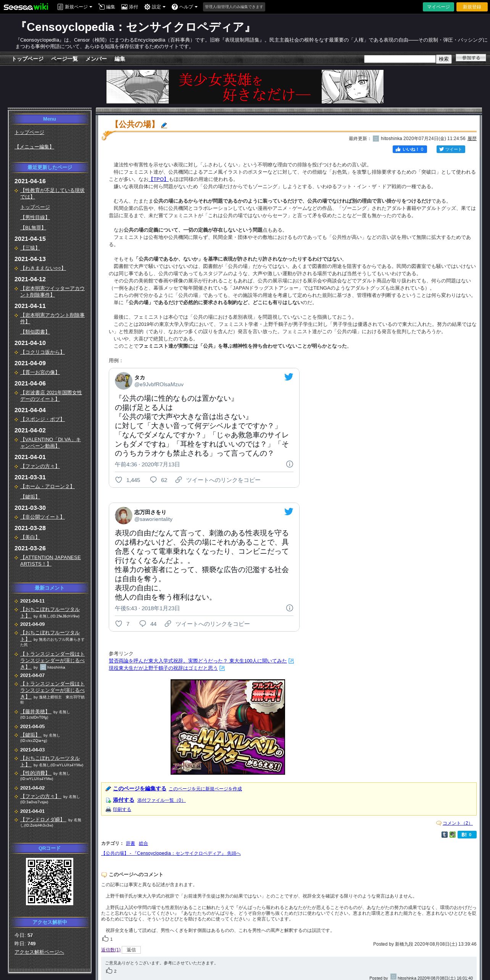Focus the site search input field

[400, 59]
